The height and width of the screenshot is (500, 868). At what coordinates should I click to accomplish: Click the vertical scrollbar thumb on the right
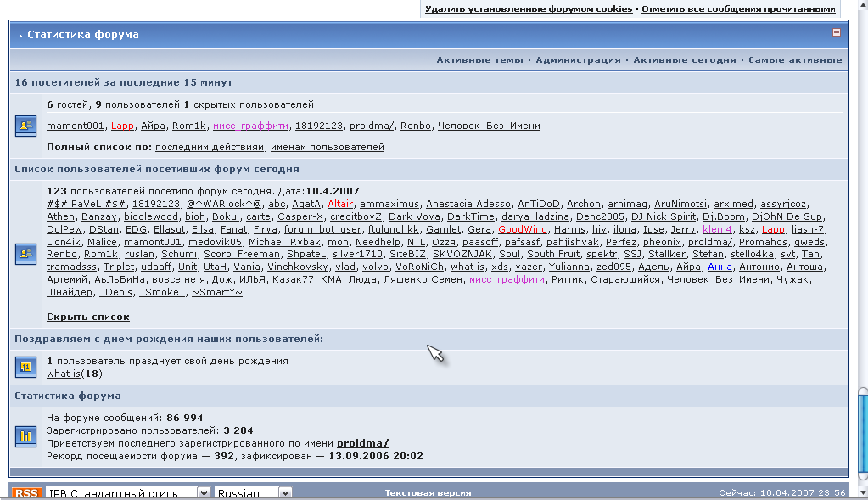[x=862, y=433]
